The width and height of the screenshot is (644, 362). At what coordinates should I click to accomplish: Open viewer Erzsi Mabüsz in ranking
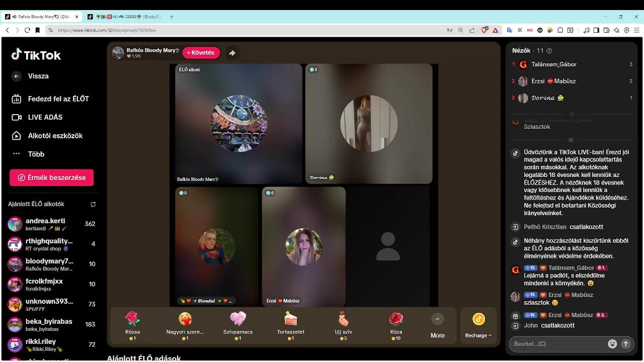(572, 81)
